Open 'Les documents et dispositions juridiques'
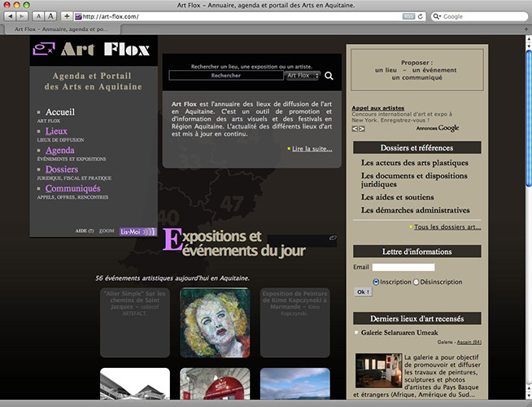Viewport: 532px width, 407px height. point(414,180)
